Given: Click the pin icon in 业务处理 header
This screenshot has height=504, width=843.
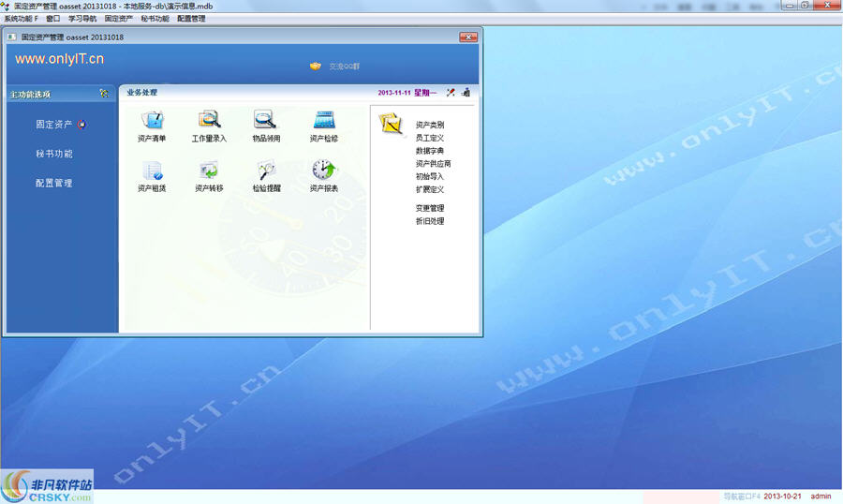Looking at the screenshot, I should coord(451,93).
